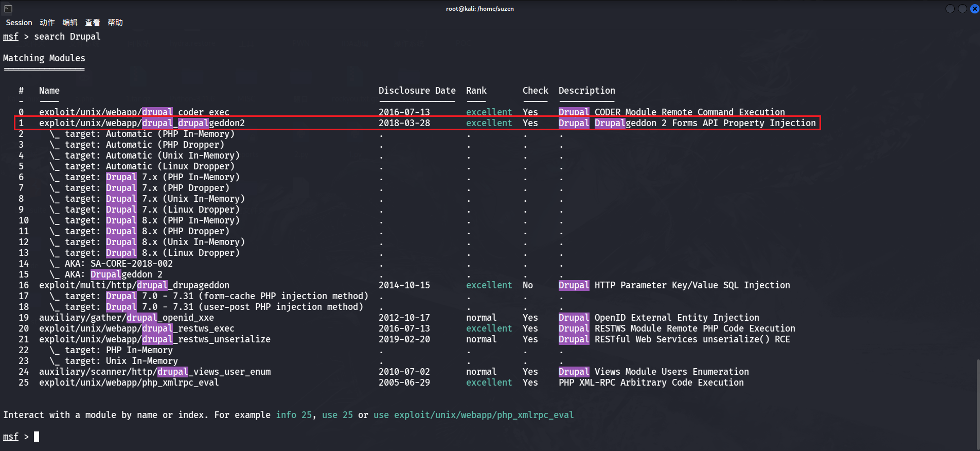Click the green 'info 25' example command

click(x=293, y=415)
